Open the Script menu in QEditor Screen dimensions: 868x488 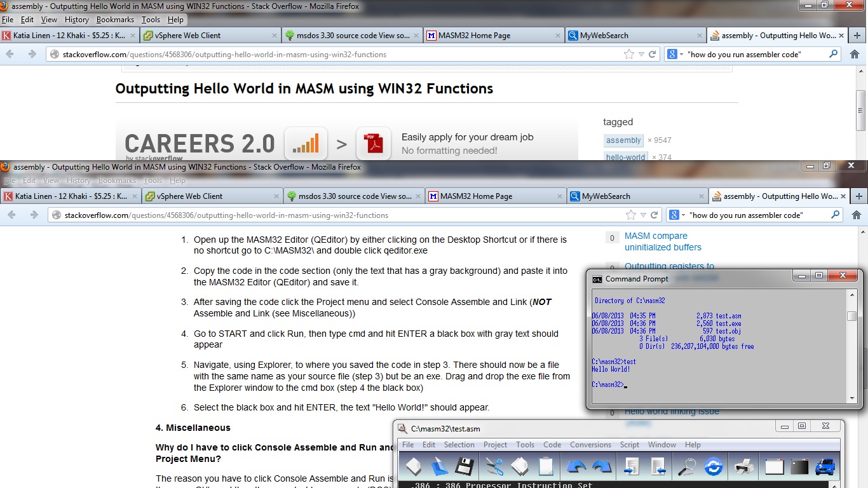click(630, 445)
